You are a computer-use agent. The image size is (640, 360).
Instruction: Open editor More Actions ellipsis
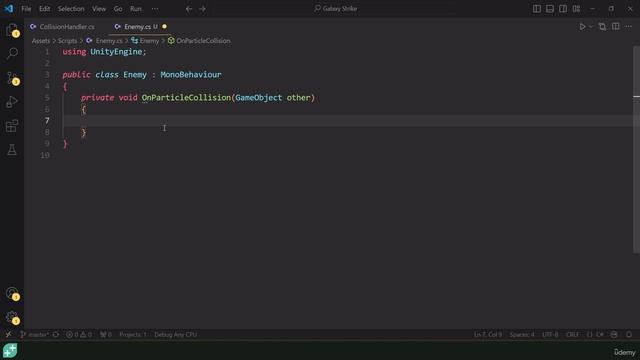coord(629,27)
